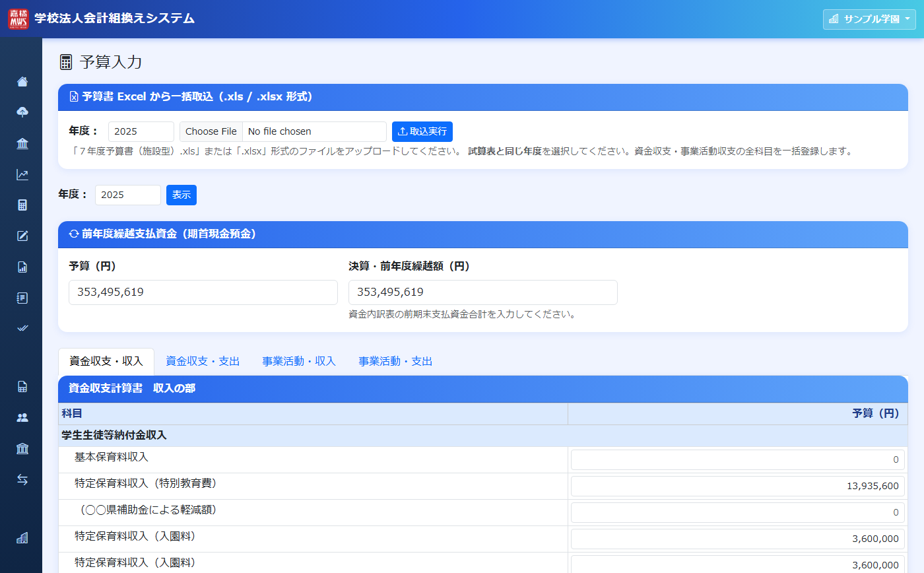Screen dimensions: 924x573
Task: Open the line chart icon in sidebar
Action: click(22, 175)
